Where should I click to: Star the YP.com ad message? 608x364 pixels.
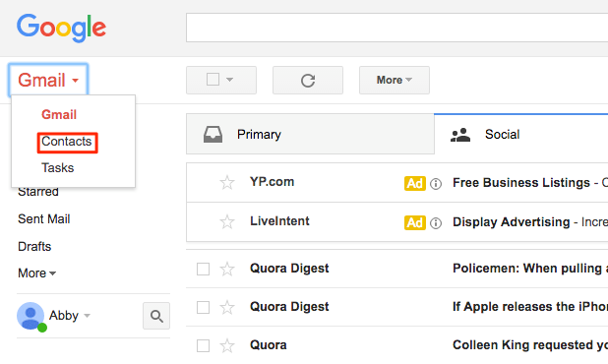[227, 183]
